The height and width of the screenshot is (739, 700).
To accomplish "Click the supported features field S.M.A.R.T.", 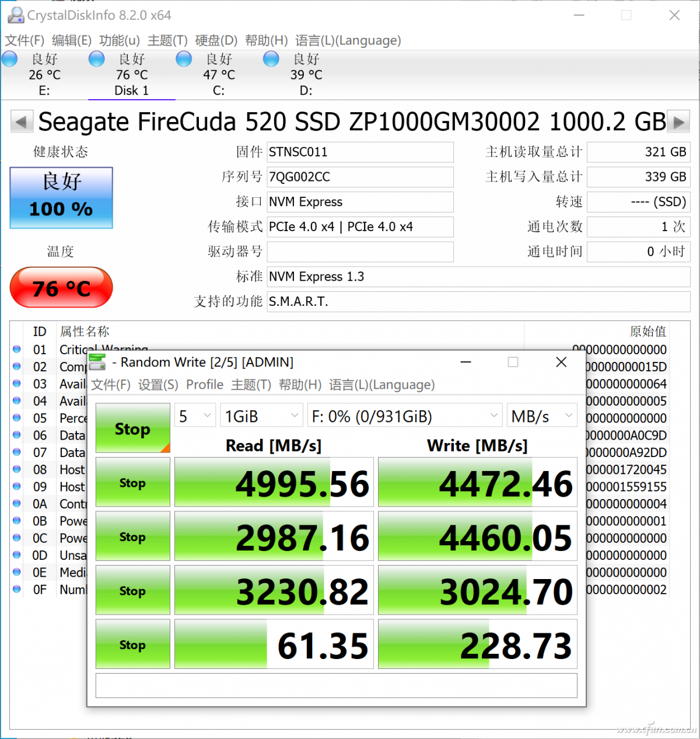I will pyautogui.click(x=478, y=302).
